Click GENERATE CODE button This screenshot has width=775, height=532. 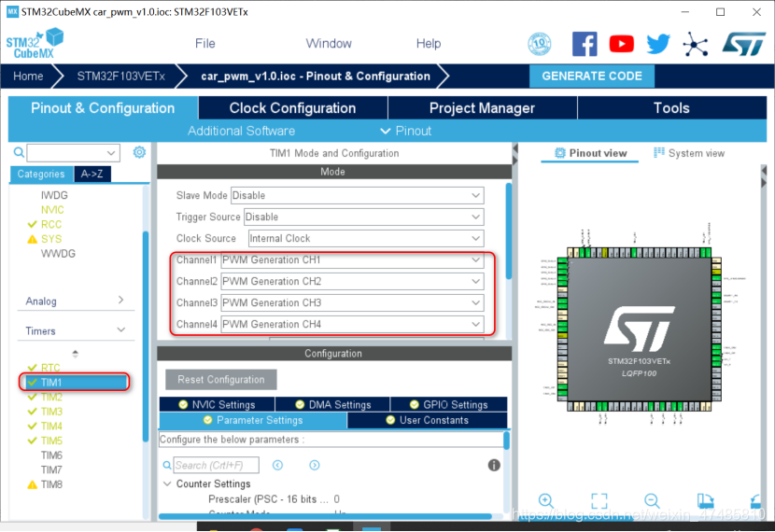(592, 77)
